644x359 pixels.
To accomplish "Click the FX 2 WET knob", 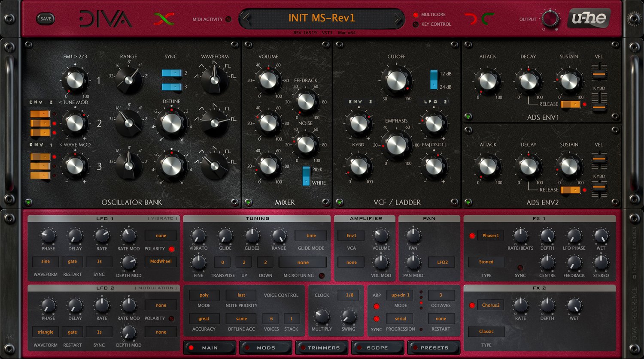I will (574, 305).
